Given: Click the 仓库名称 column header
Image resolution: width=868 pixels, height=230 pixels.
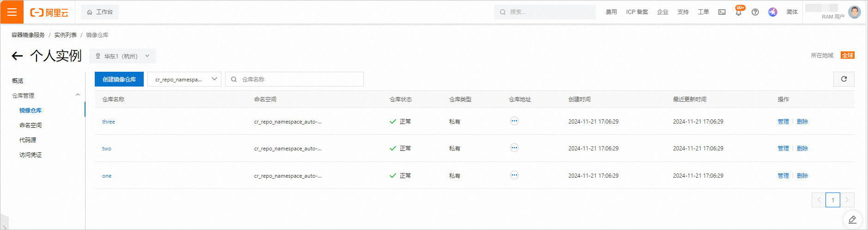Looking at the screenshot, I should 113,99.
